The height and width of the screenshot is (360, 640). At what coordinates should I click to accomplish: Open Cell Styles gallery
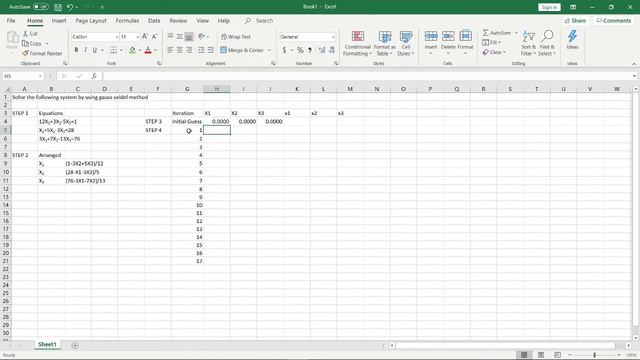click(405, 43)
